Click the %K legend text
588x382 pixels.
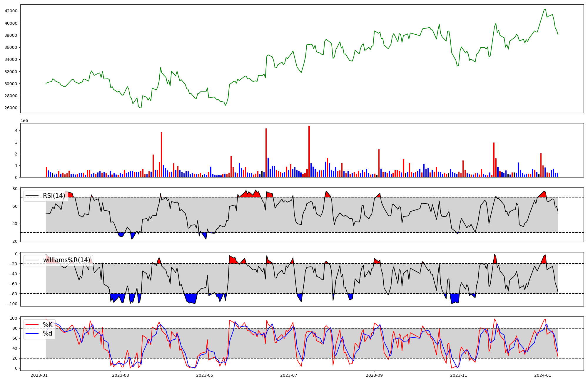click(48, 325)
